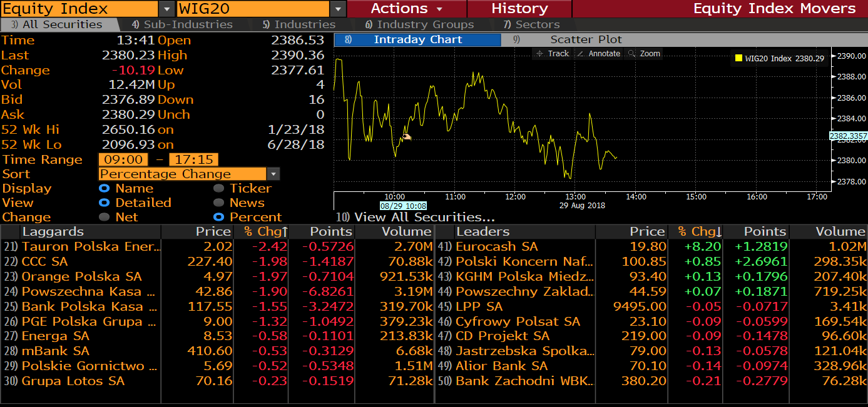Open the Actions menu

point(406,9)
